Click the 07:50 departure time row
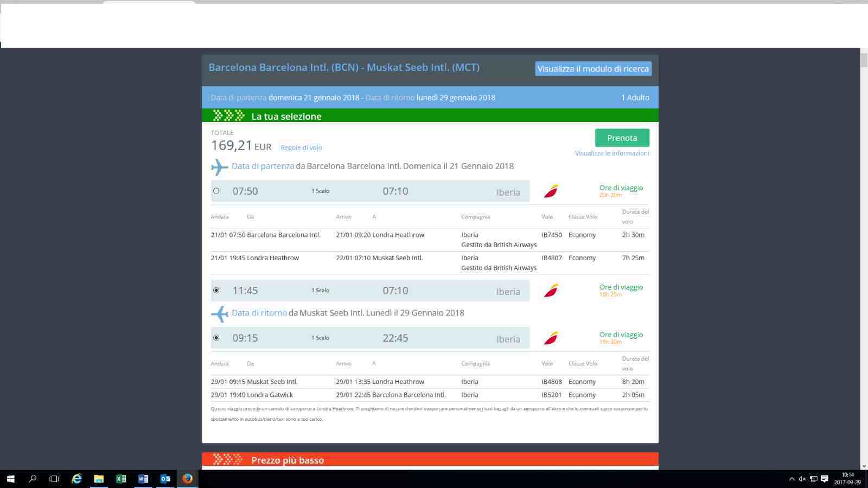868x488 pixels. [x=370, y=191]
